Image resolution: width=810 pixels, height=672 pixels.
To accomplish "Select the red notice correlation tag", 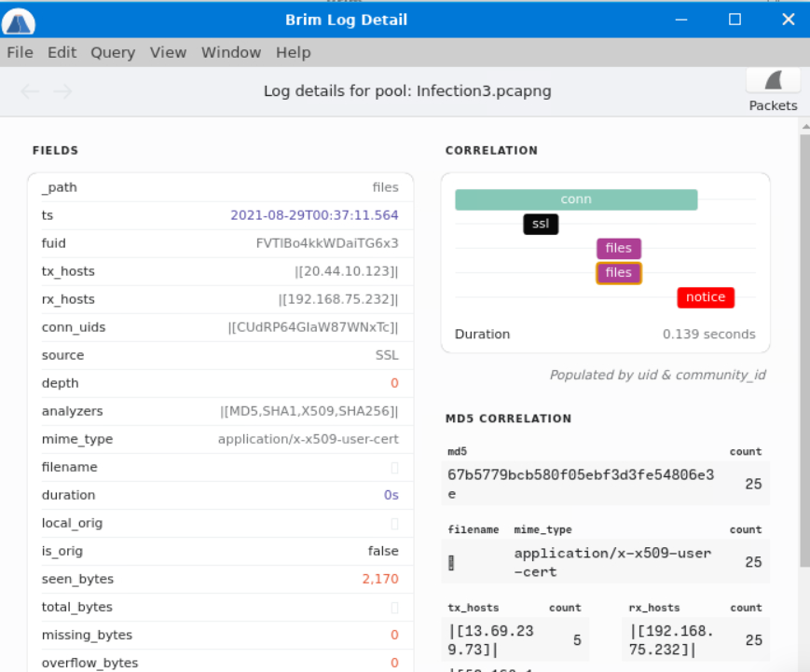I will [x=705, y=297].
